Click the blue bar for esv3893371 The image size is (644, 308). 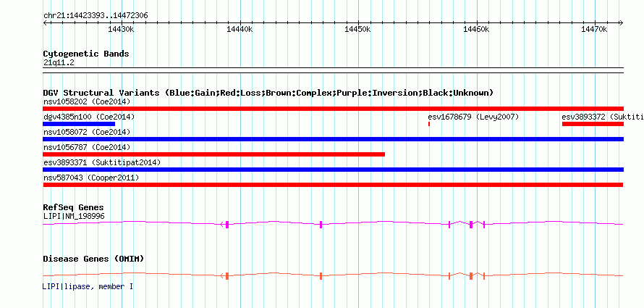pos(333,170)
